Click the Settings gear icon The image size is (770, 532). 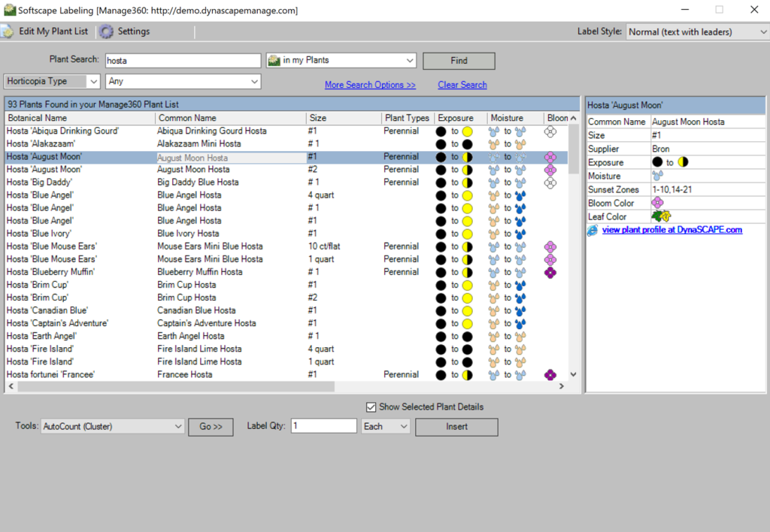pyautogui.click(x=107, y=32)
